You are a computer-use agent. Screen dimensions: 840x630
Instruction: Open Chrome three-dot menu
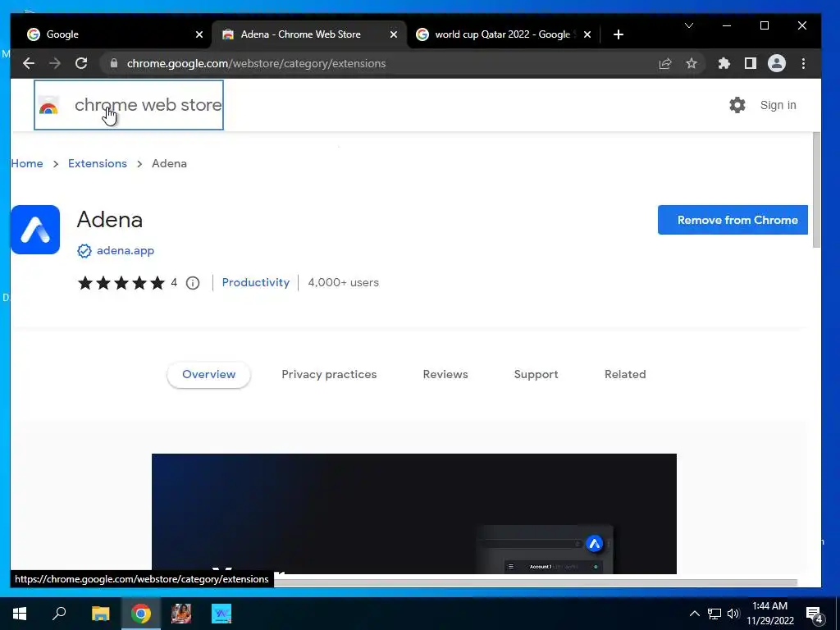point(803,64)
